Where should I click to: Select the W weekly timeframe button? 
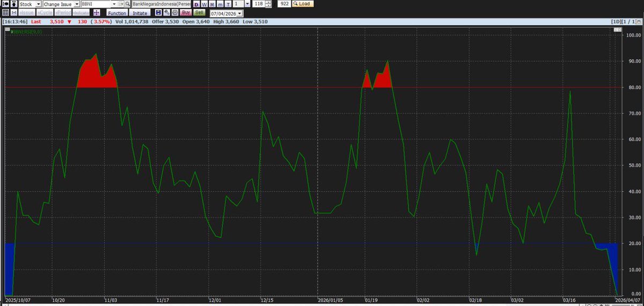tap(204, 4)
